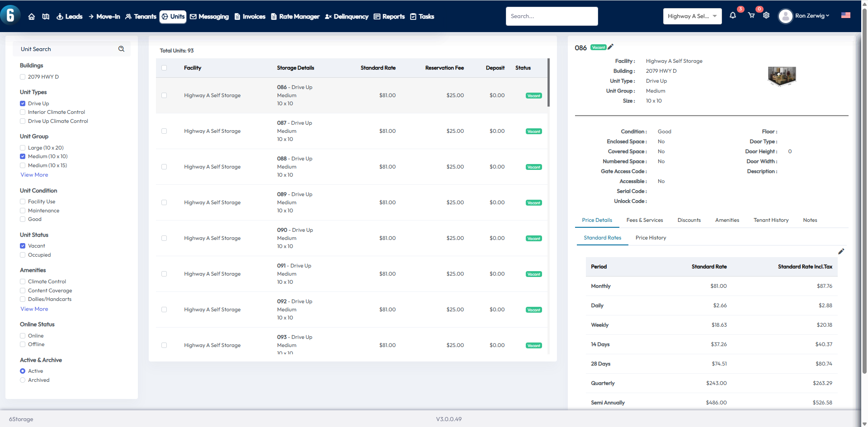The height and width of the screenshot is (427, 868).
Task: Open Rate Manager from the navbar
Action: point(295,17)
